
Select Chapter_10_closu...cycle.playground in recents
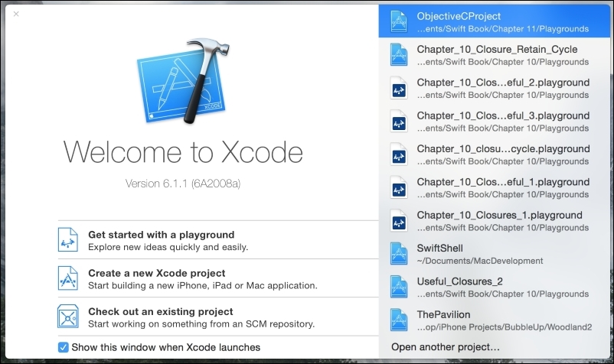click(x=494, y=154)
